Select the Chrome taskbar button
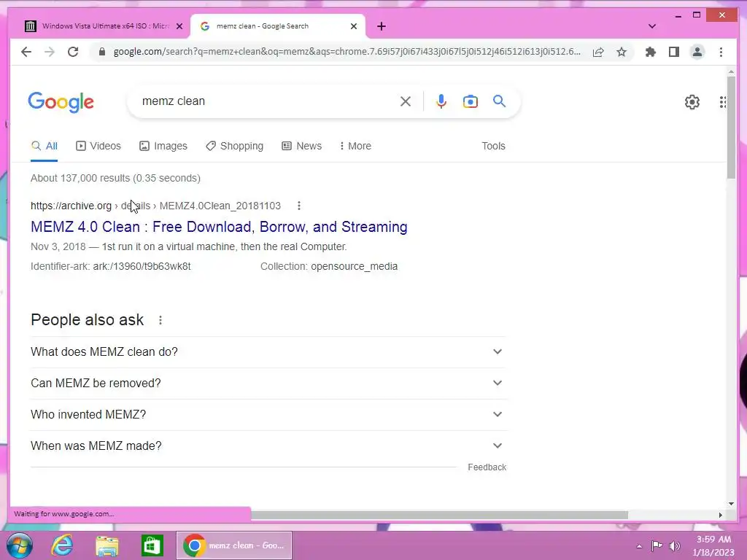This screenshot has width=747, height=560. tap(234, 545)
